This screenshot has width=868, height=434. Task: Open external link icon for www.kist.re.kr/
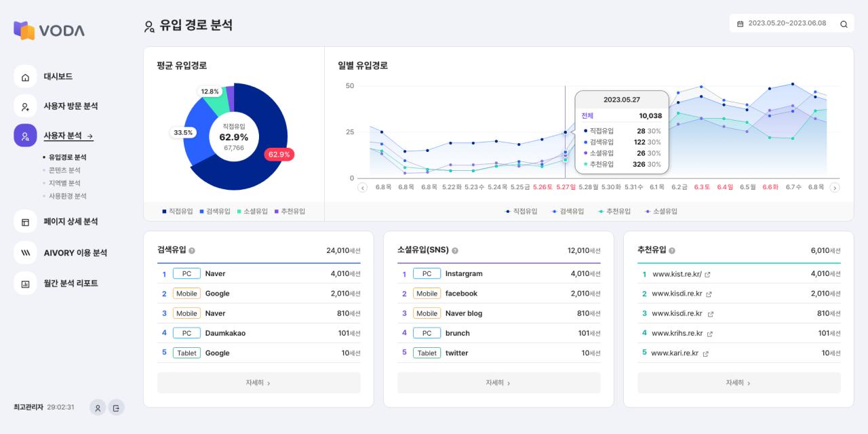707,275
